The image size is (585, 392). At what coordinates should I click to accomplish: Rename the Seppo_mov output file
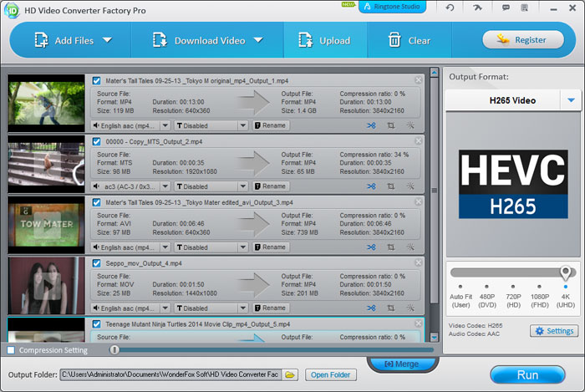point(271,308)
